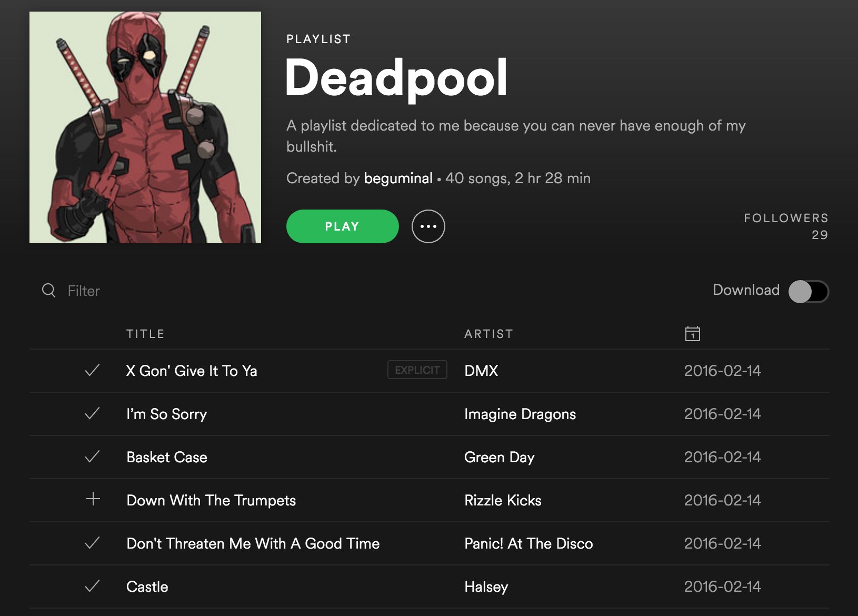This screenshot has height=616, width=858.
Task: Play the Deadpool playlist
Action: [x=343, y=226]
